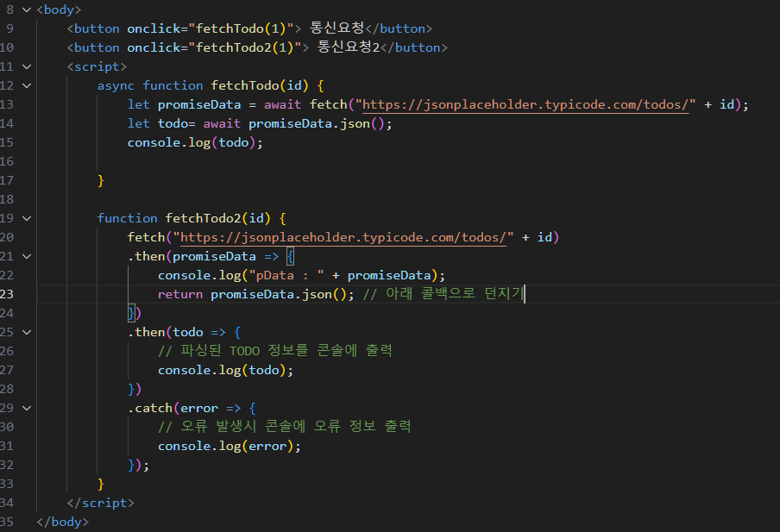Click the highlighted closing bracket on line 24
Viewport: 780px width, 532px height.
tap(131, 314)
